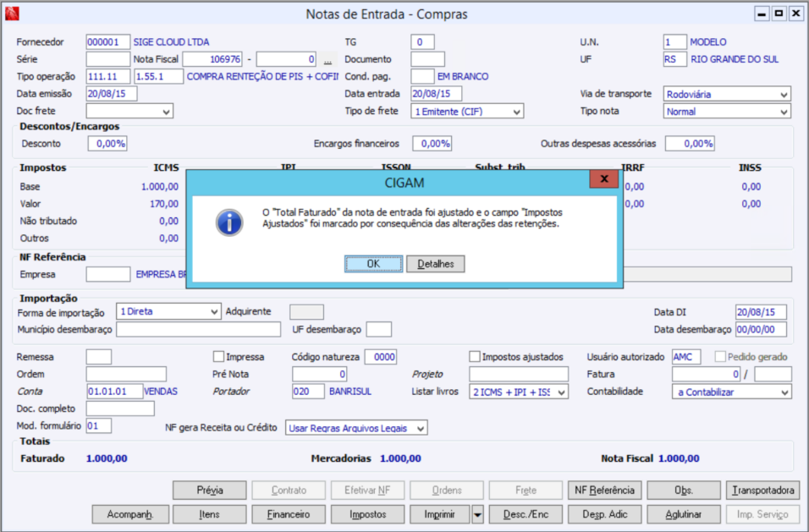
Task: Confirm the CIGAM message with OK
Action: pos(373,264)
